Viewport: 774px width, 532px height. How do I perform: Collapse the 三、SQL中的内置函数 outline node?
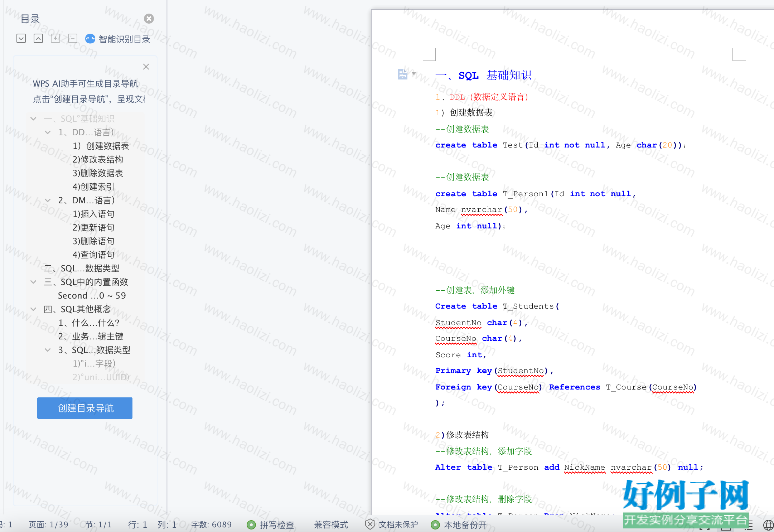(33, 282)
